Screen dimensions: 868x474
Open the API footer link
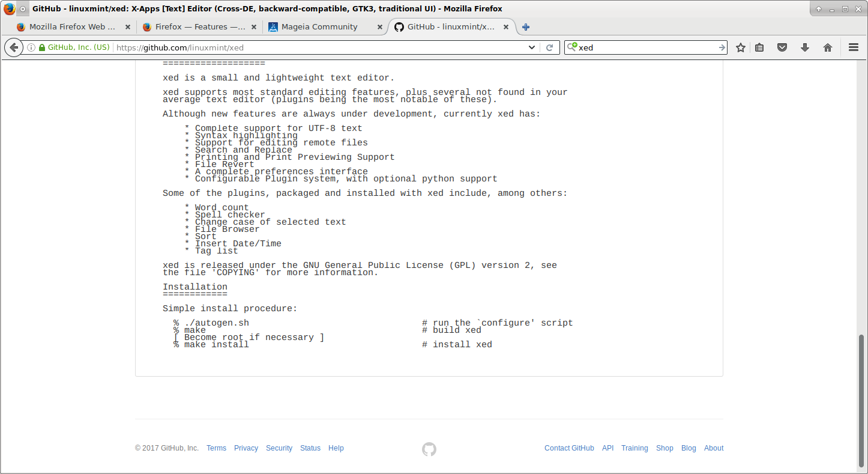(x=608, y=448)
